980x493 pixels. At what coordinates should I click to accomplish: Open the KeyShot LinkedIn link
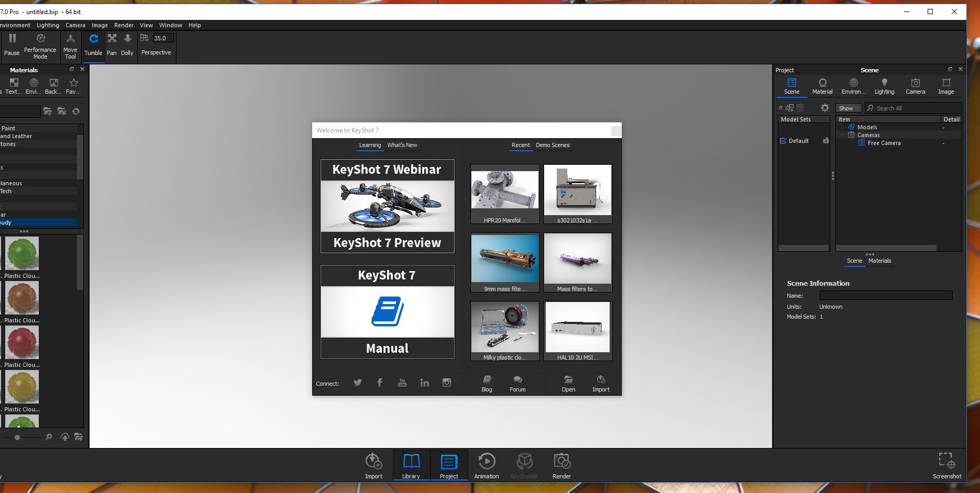[x=424, y=383]
